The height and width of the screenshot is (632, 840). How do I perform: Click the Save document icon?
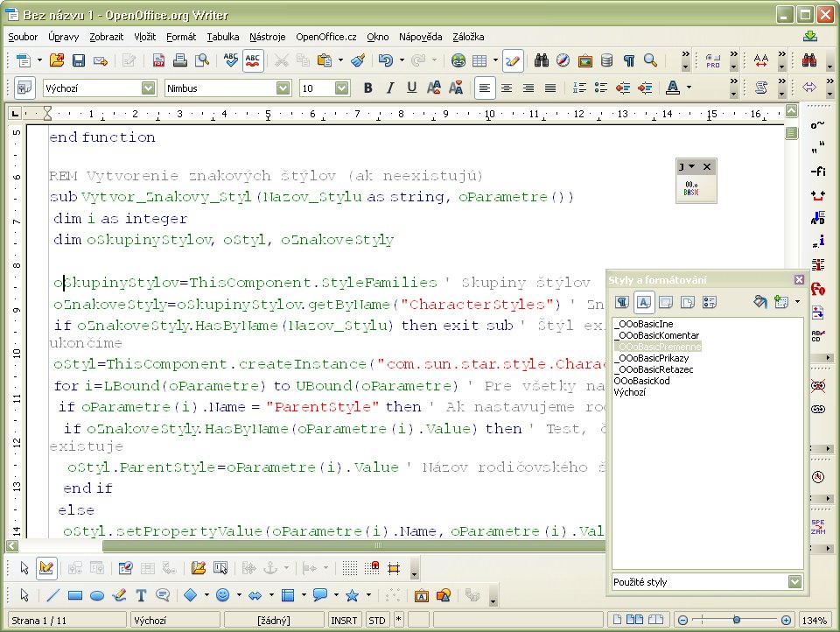click(x=79, y=60)
